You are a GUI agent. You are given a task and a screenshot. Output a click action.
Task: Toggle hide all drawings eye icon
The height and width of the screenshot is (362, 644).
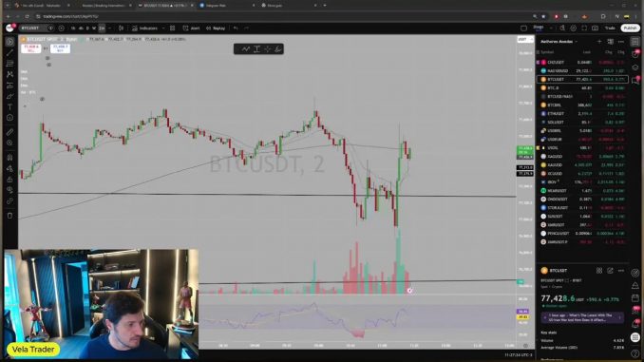9,190
